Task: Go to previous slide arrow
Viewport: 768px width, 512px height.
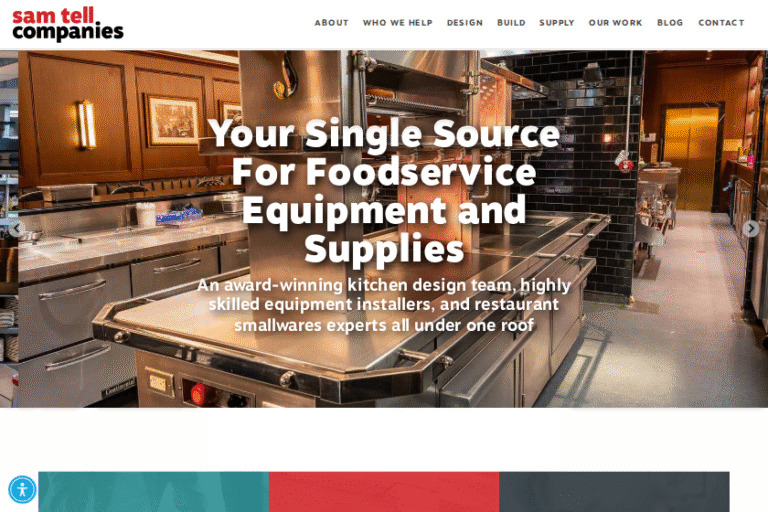Action: pos(17,228)
